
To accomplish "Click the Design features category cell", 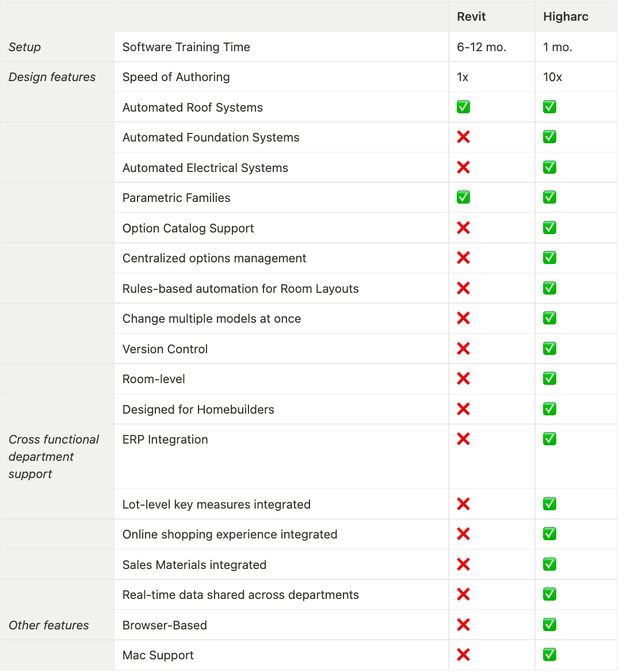I will pyautogui.click(x=52, y=77).
